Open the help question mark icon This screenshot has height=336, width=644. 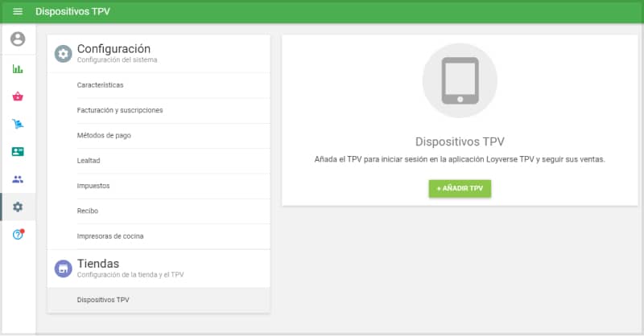(x=18, y=234)
